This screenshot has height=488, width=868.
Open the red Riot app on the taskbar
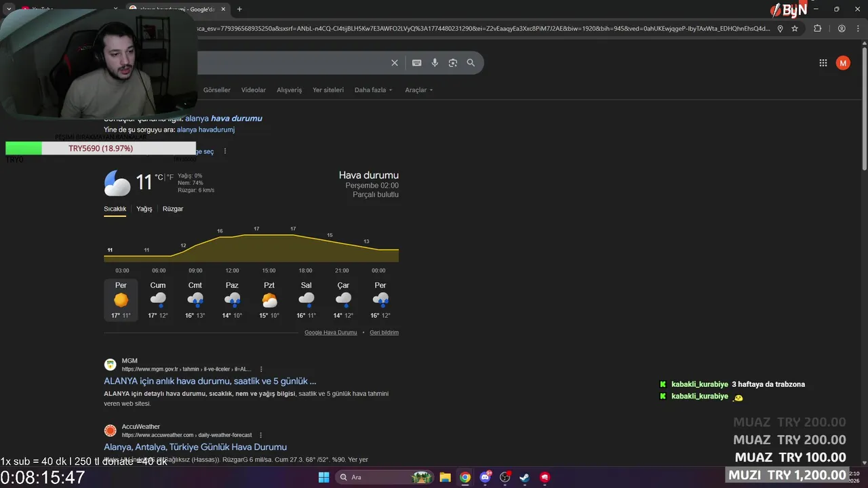(x=545, y=477)
